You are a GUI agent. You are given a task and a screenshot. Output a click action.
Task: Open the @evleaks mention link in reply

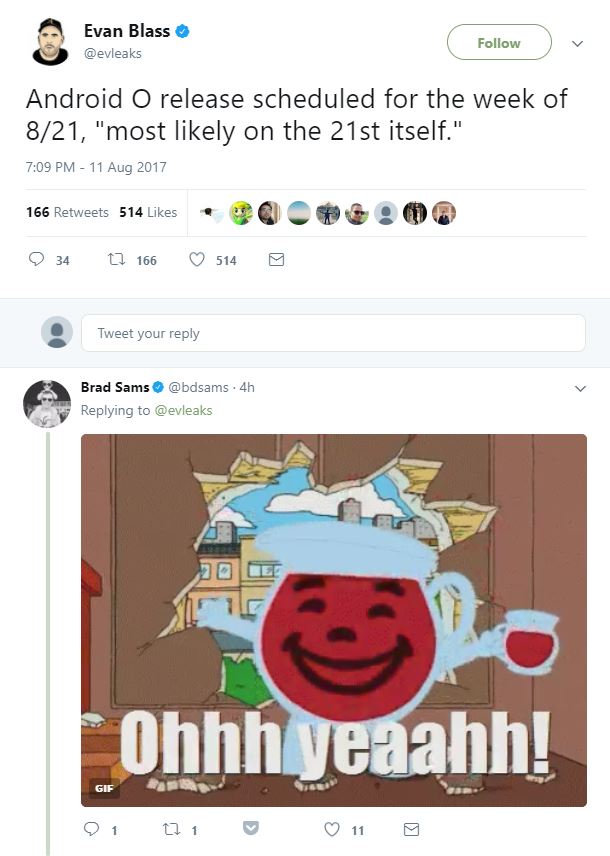click(x=183, y=410)
